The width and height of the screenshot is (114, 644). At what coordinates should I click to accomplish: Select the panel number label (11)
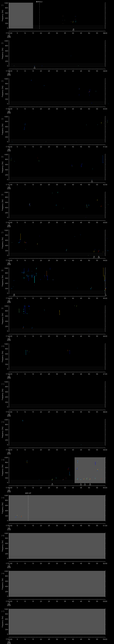click(x=3, y=384)
